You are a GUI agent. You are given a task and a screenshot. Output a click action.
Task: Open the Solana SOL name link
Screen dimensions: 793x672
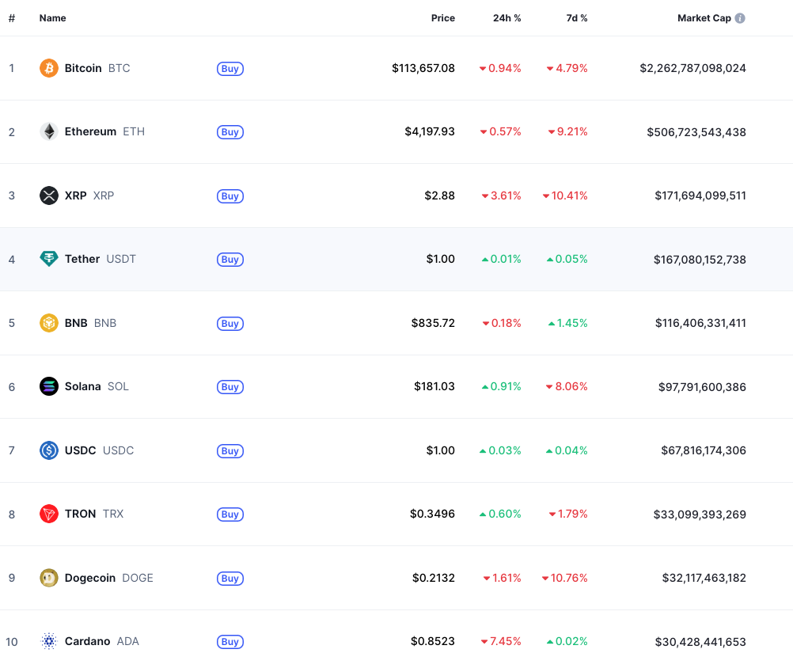point(97,387)
